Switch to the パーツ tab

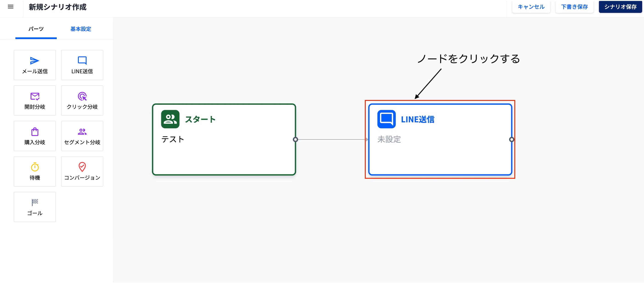click(36, 29)
